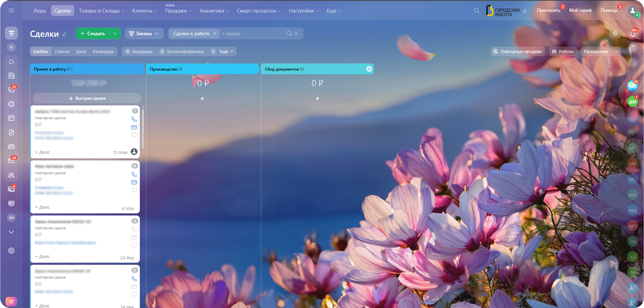Click plus icon on Сбор документов column header
The height and width of the screenshot is (308, 644).
[369, 69]
